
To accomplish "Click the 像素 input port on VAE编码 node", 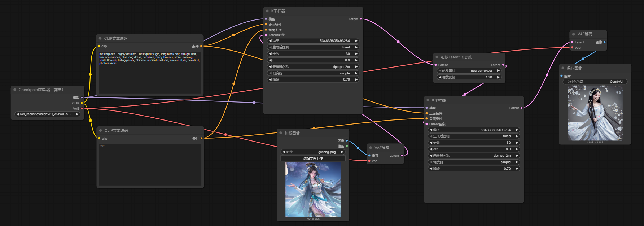I will point(369,156).
